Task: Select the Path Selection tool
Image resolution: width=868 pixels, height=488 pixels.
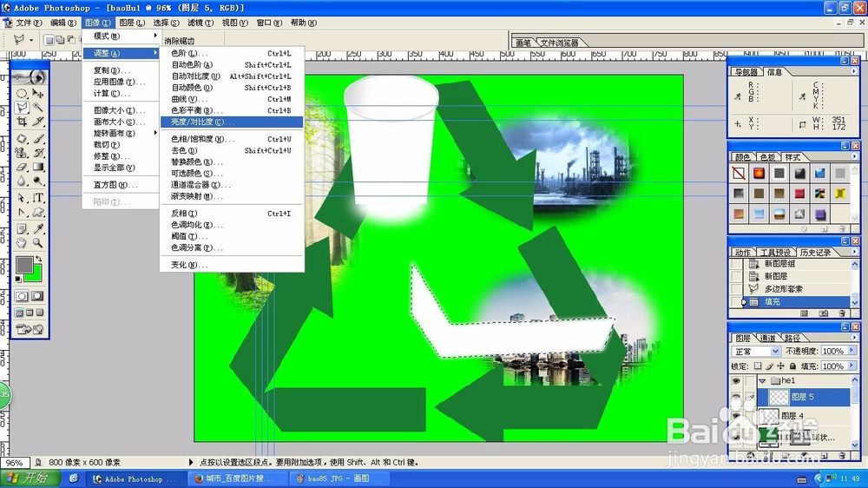Action: (22, 198)
